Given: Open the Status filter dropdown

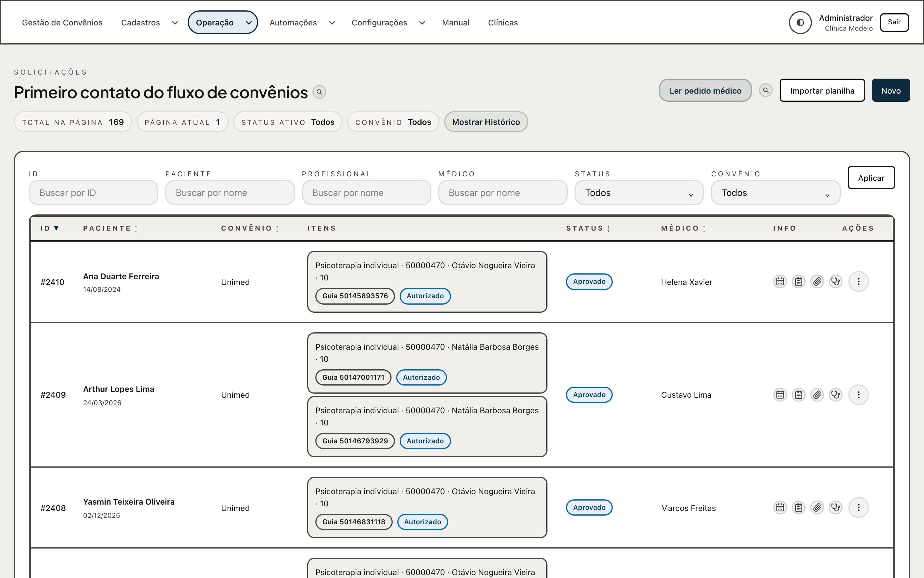Looking at the screenshot, I should tap(639, 193).
